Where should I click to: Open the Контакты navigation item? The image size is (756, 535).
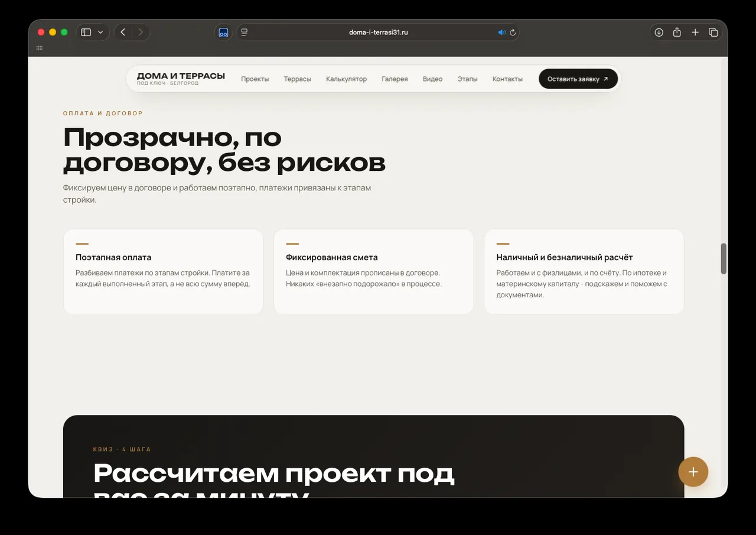(x=507, y=79)
